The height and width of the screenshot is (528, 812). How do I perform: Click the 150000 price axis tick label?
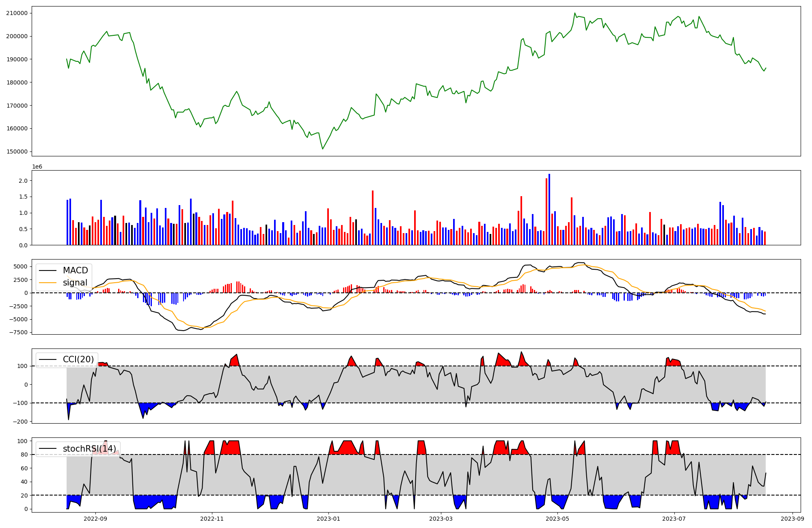click(x=17, y=151)
